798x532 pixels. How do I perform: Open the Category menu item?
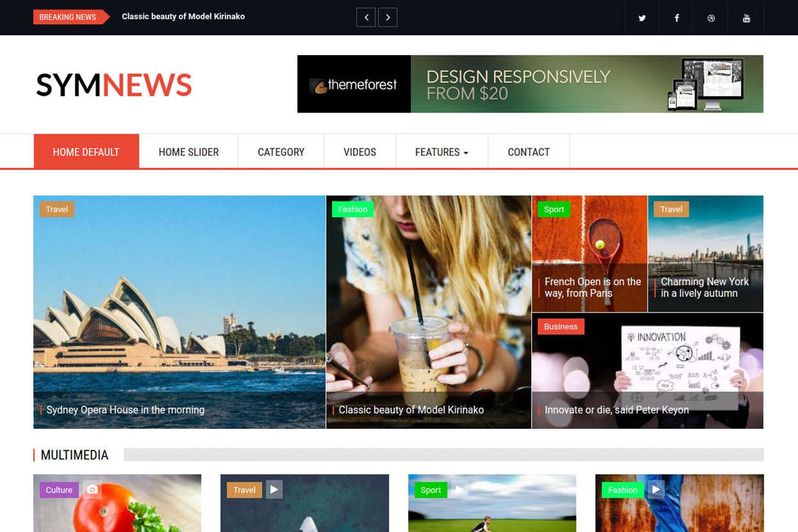click(x=281, y=152)
